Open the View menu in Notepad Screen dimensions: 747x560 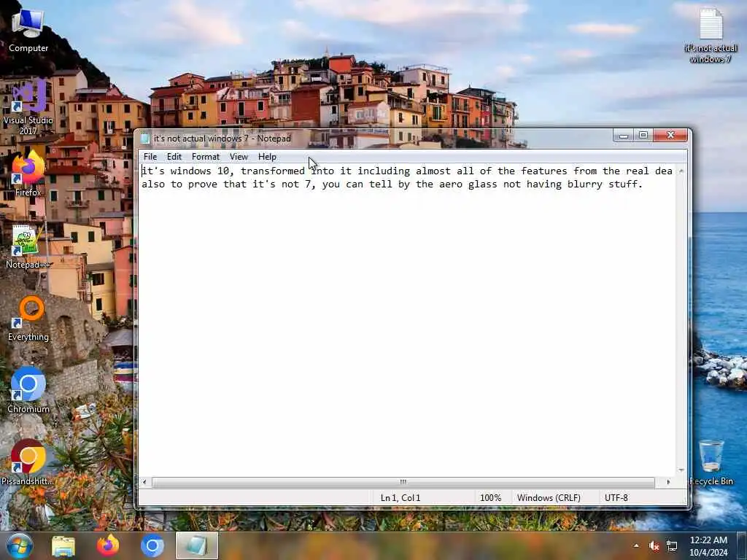pos(239,157)
